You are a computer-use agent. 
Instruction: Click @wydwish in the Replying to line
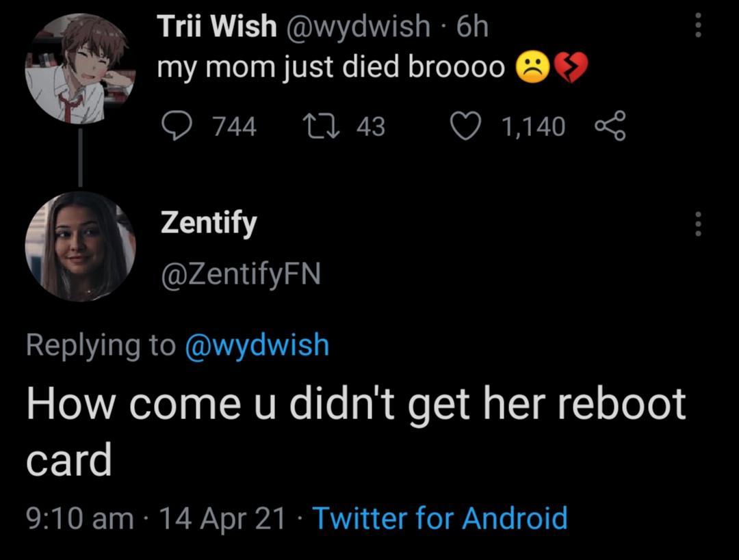(x=257, y=345)
